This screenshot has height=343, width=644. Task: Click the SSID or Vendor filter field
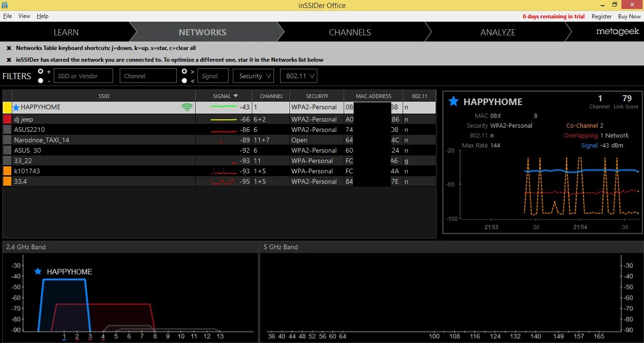[x=83, y=76]
